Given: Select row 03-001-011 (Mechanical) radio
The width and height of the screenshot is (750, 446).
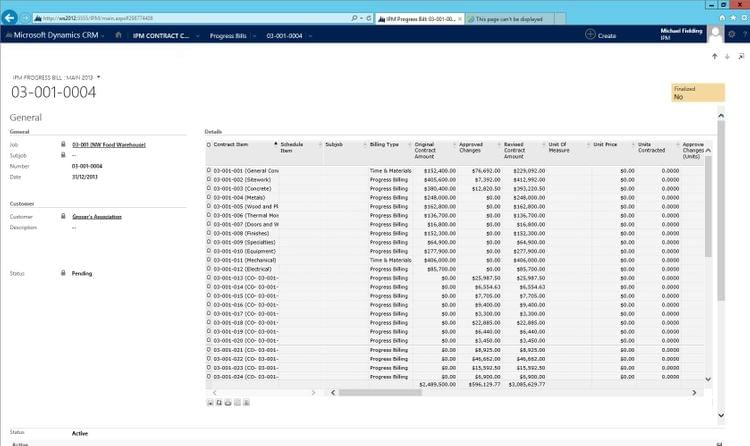Looking at the screenshot, I should [x=209, y=260].
